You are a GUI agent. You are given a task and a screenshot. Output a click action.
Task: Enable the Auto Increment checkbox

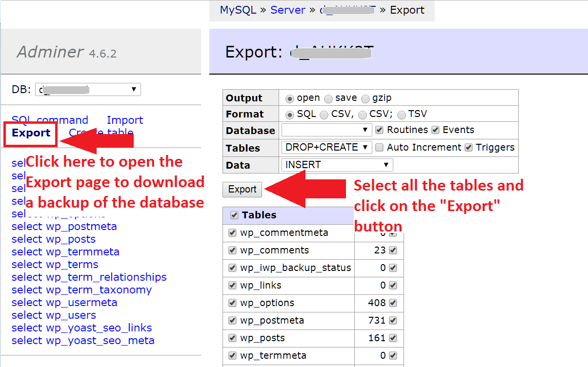point(379,148)
